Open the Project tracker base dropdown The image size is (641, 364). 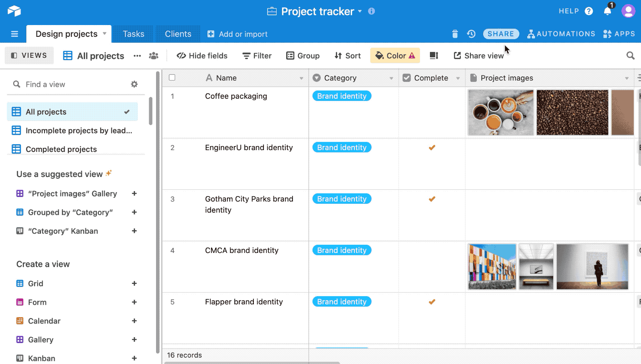359,11
